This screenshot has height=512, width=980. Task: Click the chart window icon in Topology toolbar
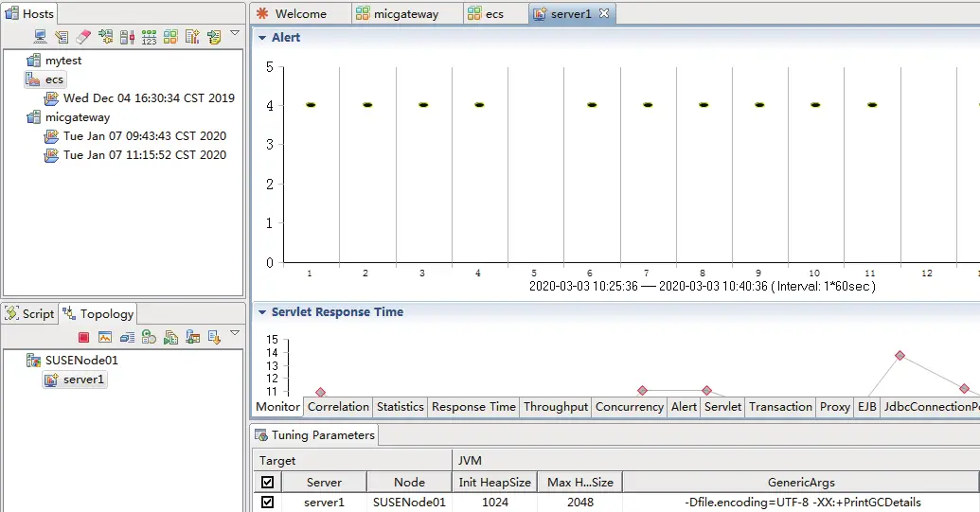pos(105,338)
